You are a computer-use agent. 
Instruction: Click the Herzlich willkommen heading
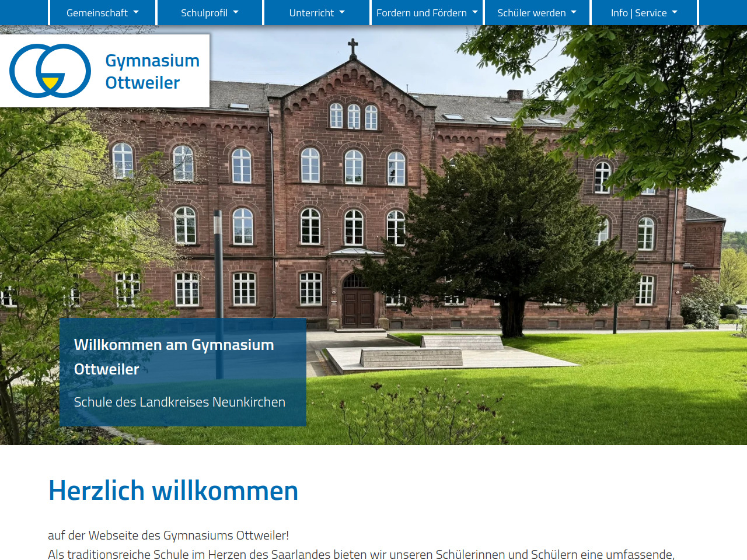(173, 491)
